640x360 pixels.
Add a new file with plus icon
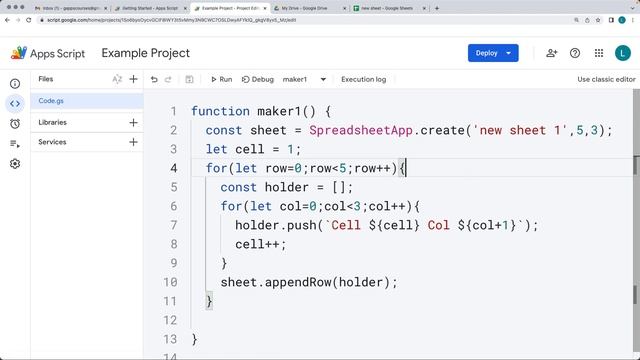point(133,79)
